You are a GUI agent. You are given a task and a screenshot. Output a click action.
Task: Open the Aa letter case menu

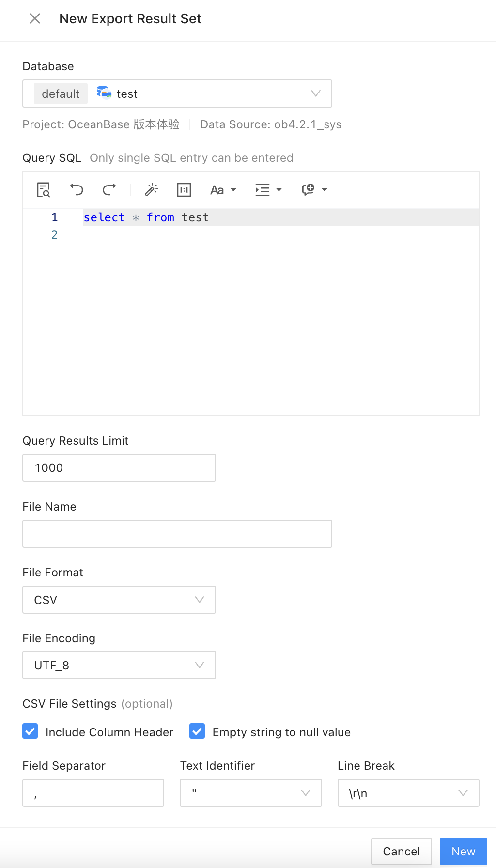[223, 190]
